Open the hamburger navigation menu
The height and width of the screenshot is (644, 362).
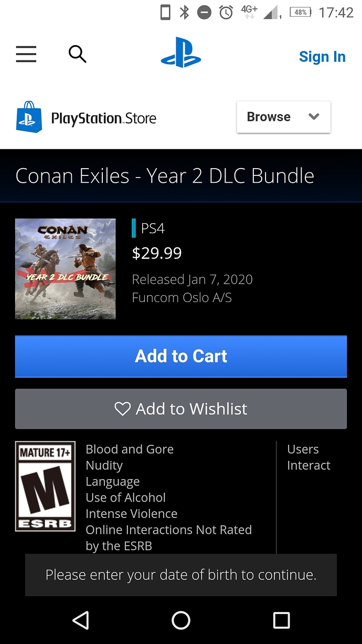coord(26,54)
